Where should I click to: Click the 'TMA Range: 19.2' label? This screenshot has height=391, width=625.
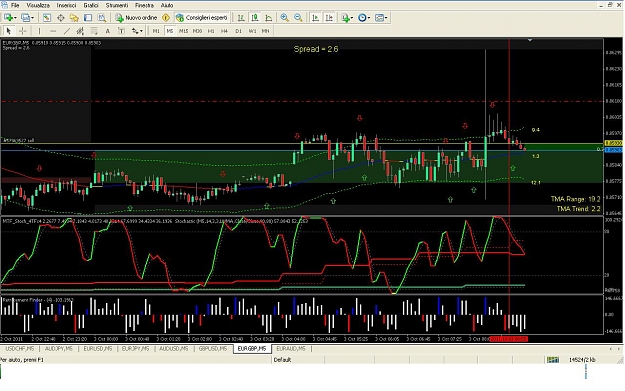pyautogui.click(x=575, y=199)
